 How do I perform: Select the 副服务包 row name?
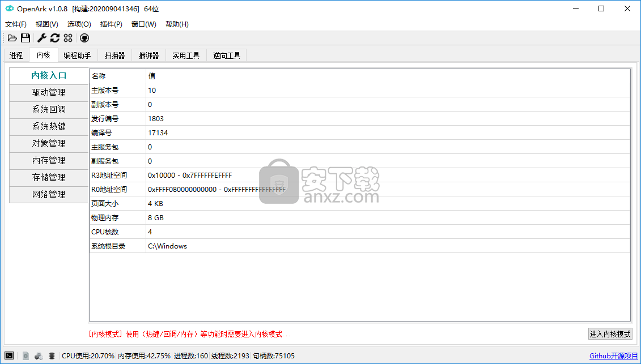[x=105, y=161]
